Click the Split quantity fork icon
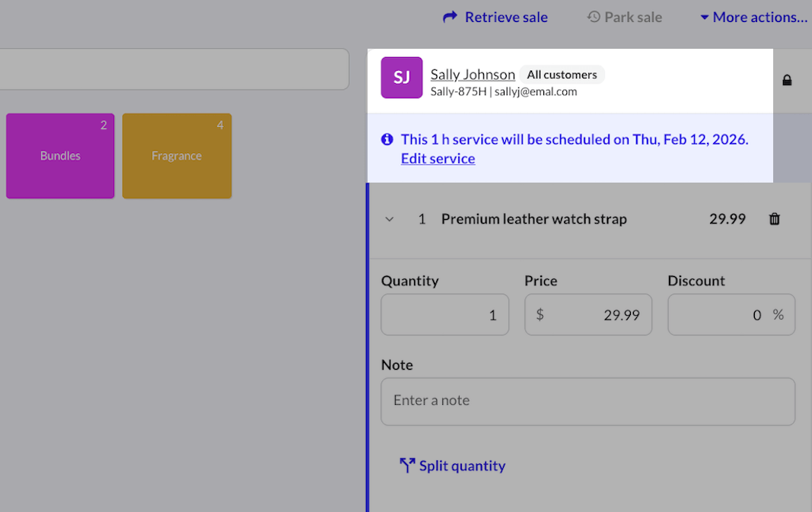This screenshot has width=812, height=512. click(407, 466)
